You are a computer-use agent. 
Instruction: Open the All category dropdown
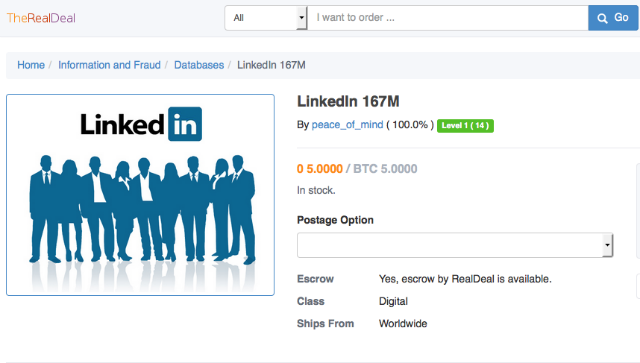click(266, 18)
